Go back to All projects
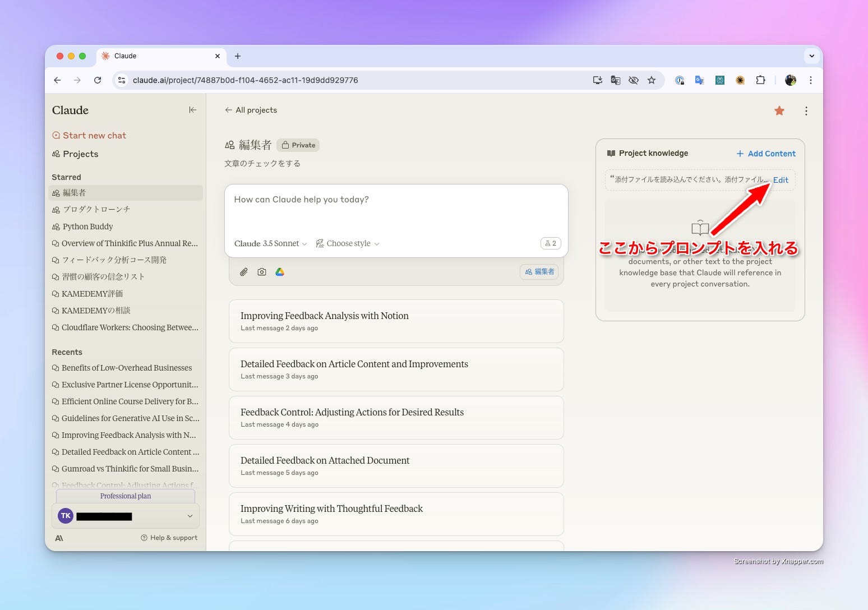 click(251, 110)
